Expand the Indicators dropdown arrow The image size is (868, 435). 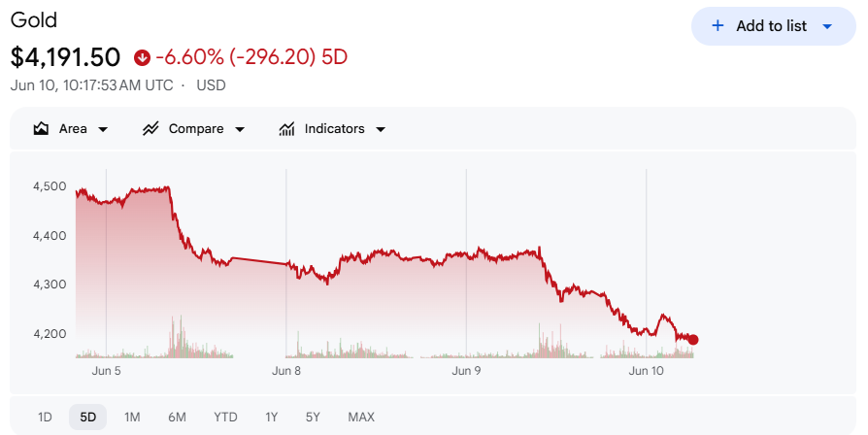[381, 129]
